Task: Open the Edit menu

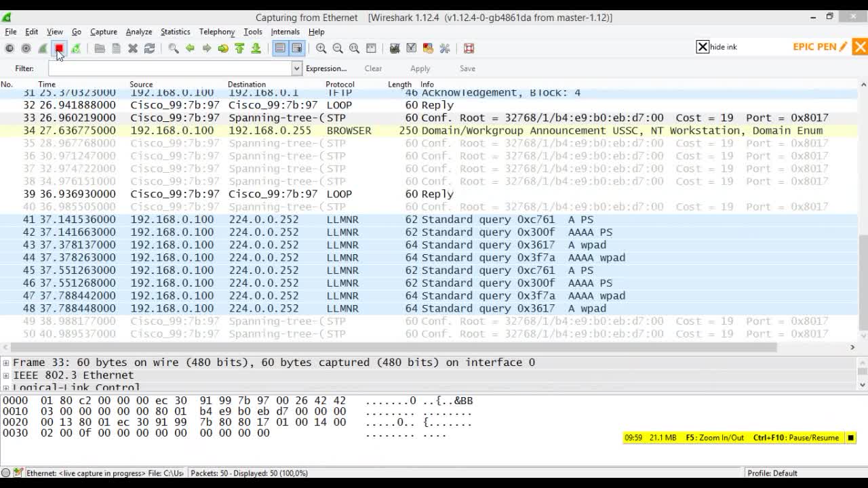Action: click(x=32, y=32)
